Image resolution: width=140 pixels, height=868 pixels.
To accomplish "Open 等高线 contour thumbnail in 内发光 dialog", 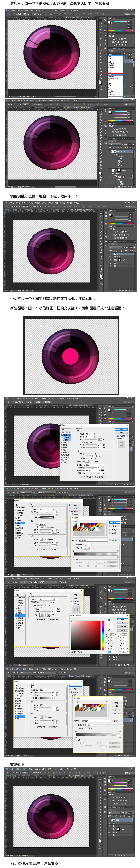I will pos(42,539).
